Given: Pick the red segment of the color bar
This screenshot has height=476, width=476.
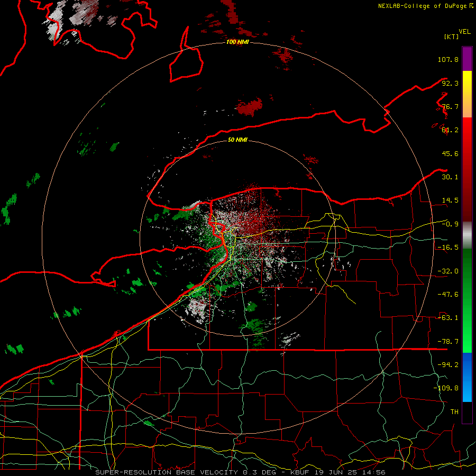Looking at the screenshot, I should 467,169.
